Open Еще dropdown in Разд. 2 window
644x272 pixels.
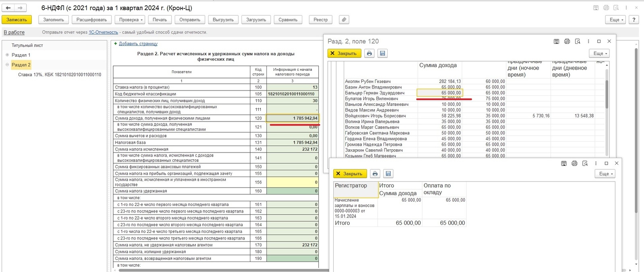click(x=600, y=54)
